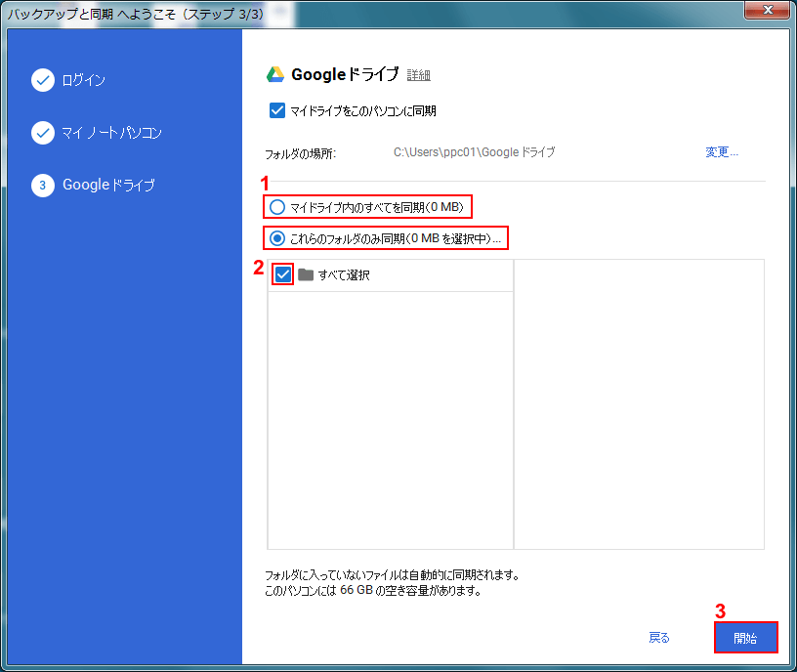797x672 pixels.
Task: Select マイドライブ内のすべてを同期 radio option
Action: point(277,207)
